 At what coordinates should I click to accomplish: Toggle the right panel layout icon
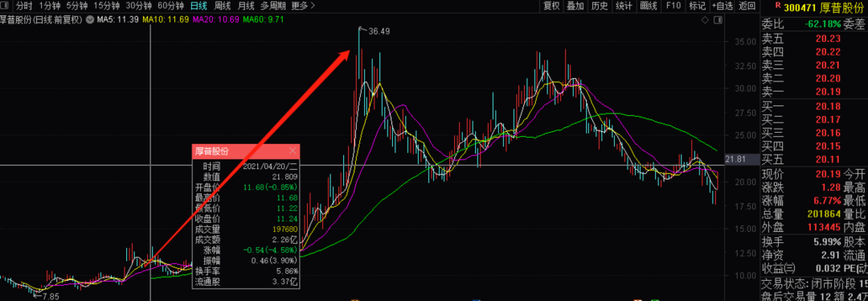(x=718, y=20)
